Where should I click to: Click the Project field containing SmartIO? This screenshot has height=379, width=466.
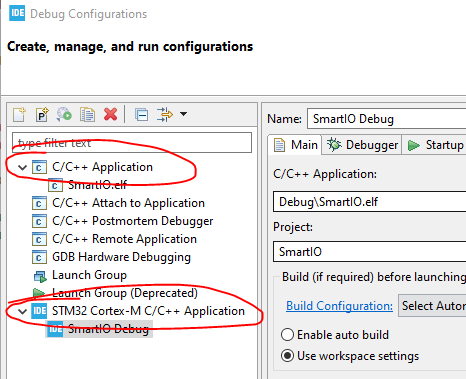pyautogui.click(x=369, y=252)
